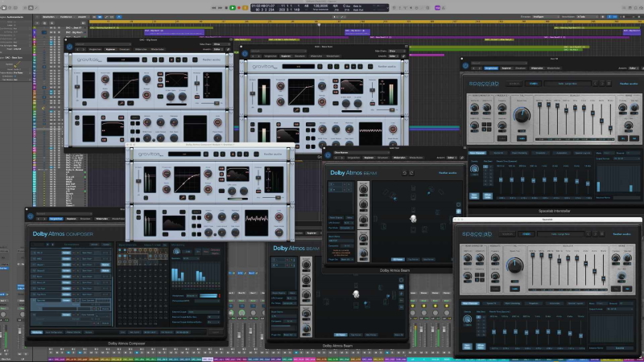Start playback with the green play button
This screenshot has width=644, height=362.
point(233,8)
